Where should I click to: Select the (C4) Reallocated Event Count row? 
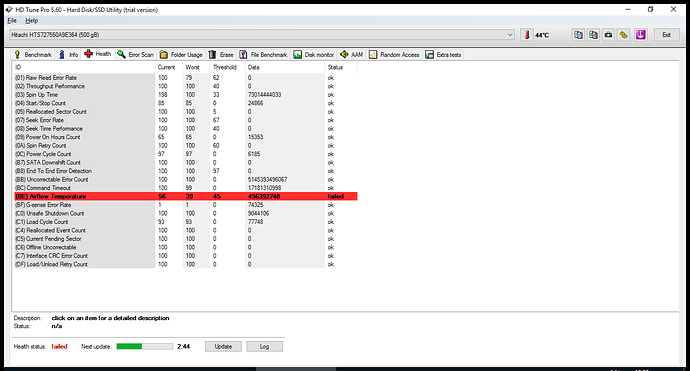point(185,230)
